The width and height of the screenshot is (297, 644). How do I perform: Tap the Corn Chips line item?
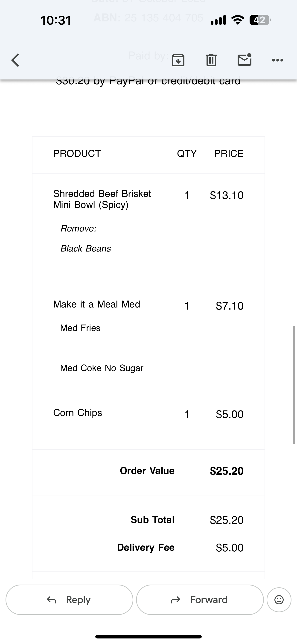coord(78,413)
